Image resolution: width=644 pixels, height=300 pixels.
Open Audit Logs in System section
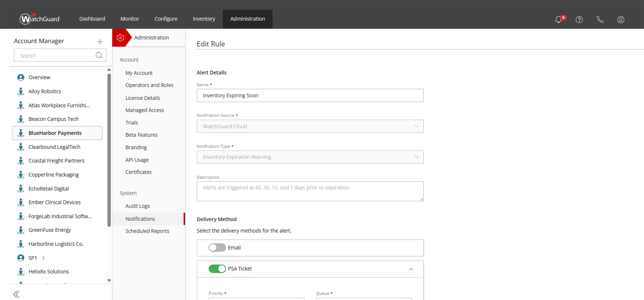click(138, 206)
